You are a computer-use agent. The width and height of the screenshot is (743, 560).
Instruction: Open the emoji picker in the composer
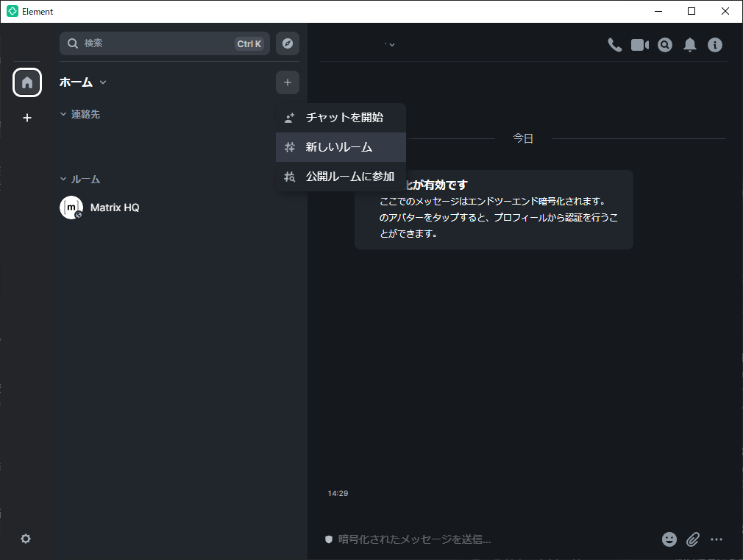pyautogui.click(x=669, y=539)
